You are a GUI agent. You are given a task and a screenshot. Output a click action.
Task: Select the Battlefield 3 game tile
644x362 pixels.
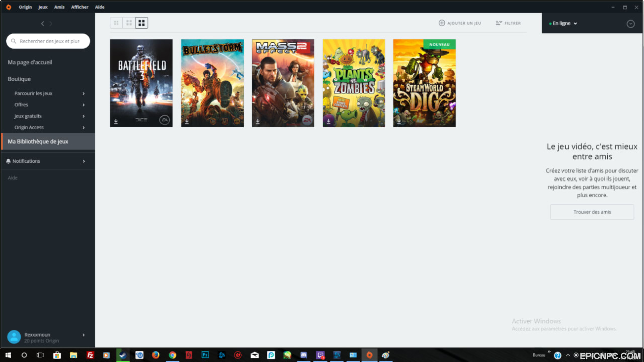pyautogui.click(x=141, y=83)
